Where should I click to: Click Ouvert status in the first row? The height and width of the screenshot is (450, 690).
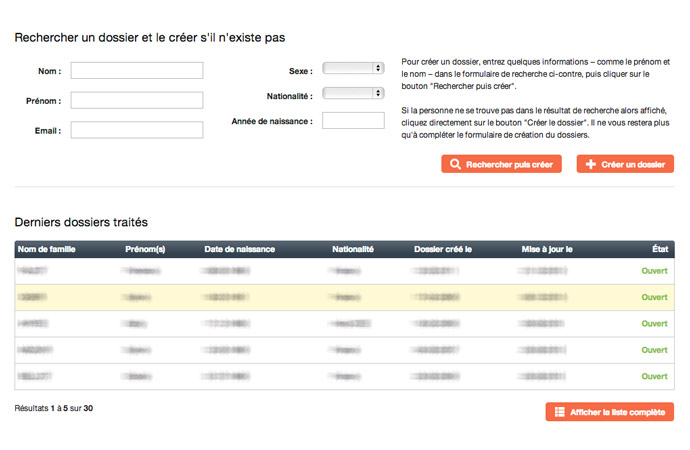tap(654, 271)
